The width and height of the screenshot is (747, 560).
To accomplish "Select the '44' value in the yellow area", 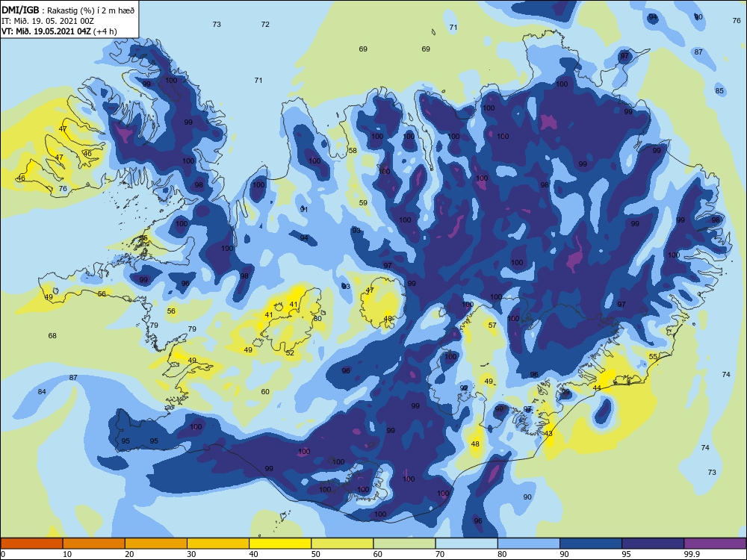I will point(597,388).
